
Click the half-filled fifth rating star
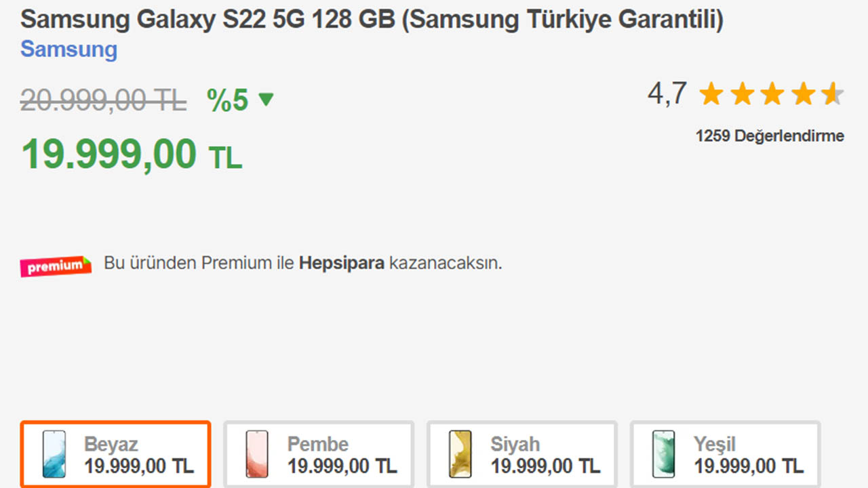[x=832, y=94]
